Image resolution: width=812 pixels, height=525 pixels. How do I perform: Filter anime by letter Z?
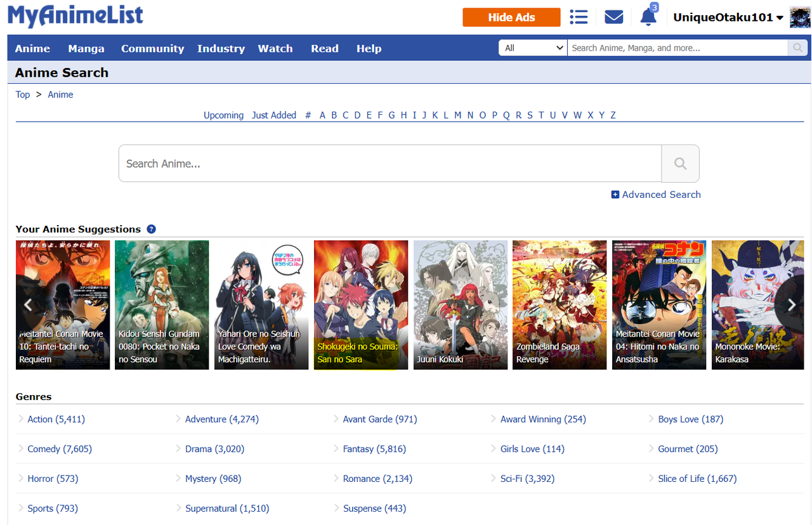tap(613, 115)
